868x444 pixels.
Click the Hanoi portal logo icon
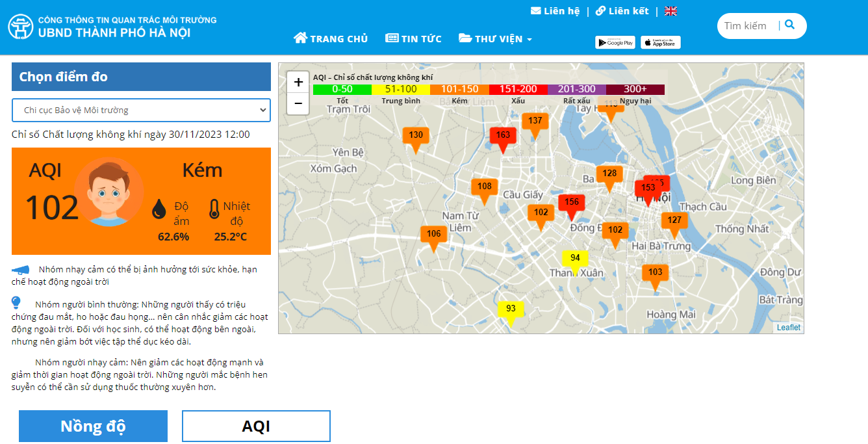21,27
